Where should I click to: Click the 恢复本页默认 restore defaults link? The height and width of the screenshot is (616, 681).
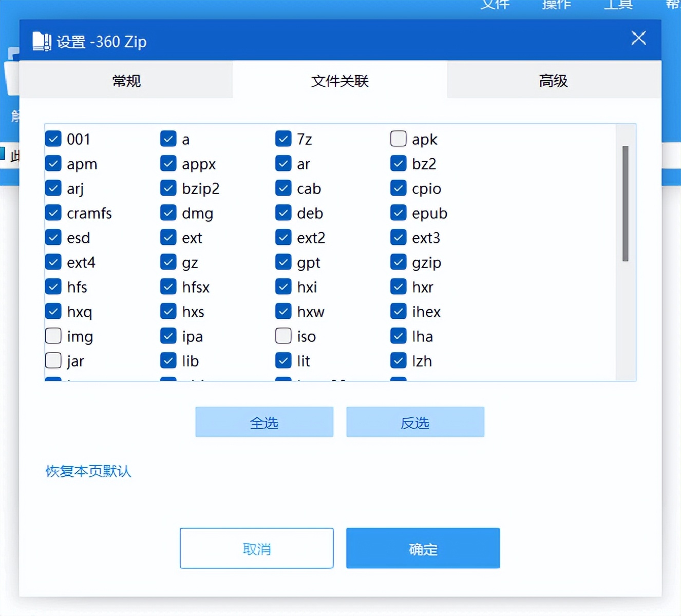tap(88, 471)
